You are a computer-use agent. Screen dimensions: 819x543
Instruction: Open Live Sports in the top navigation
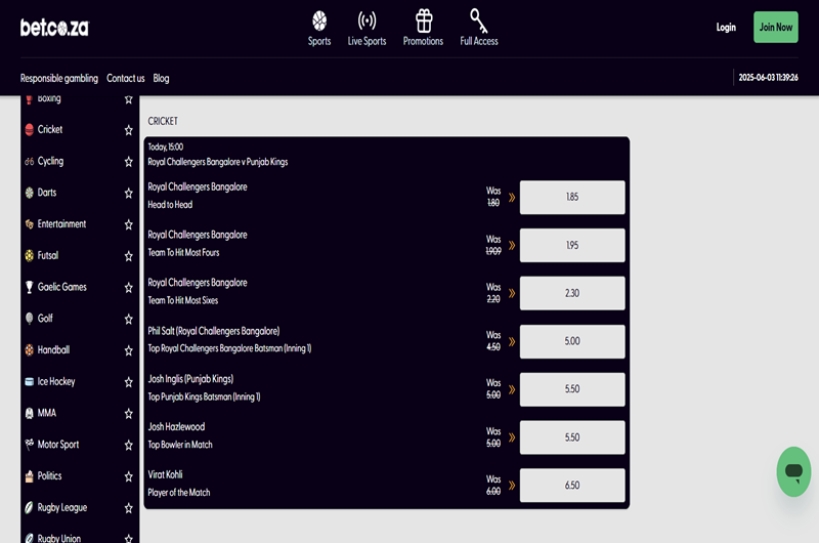coord(367,29)
